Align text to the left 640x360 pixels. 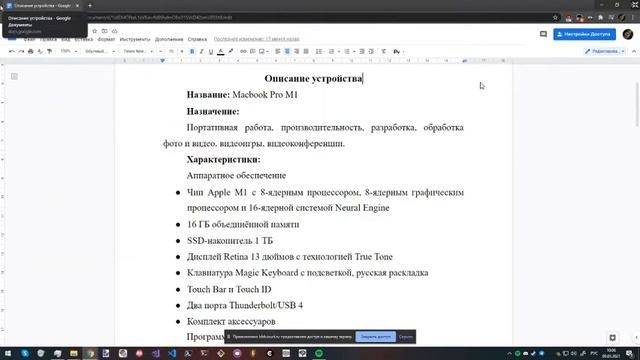(x=278, y=51)
